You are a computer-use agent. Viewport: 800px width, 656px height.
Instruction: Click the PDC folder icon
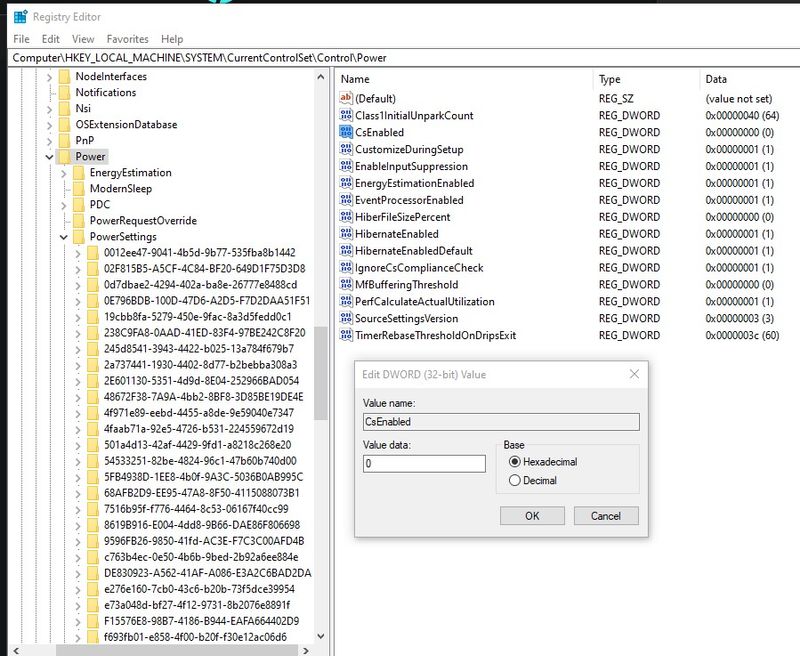[x=79, y=205]
